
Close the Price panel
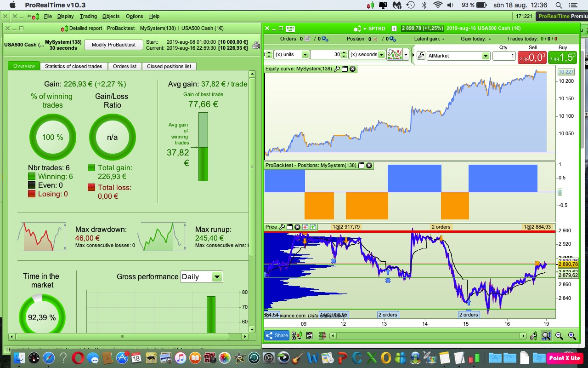297,227
